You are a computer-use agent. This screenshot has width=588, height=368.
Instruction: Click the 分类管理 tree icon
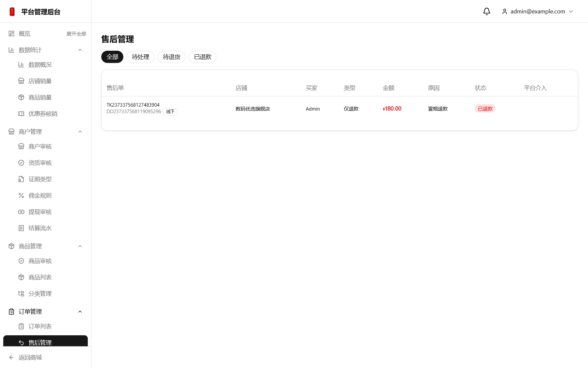[x=21, y=294]
